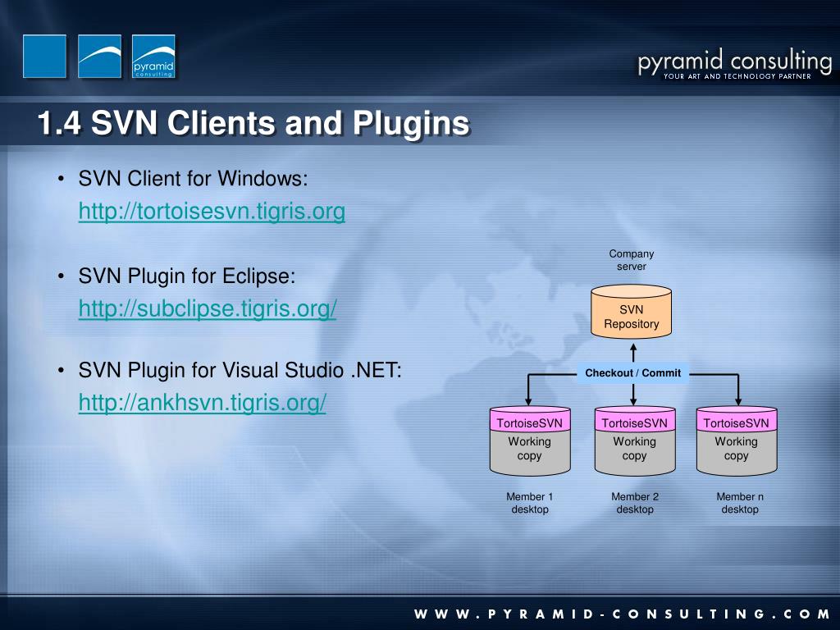
Task: Click the 'Company server' label
Action: pyautogui.click(x=632, y=260)
